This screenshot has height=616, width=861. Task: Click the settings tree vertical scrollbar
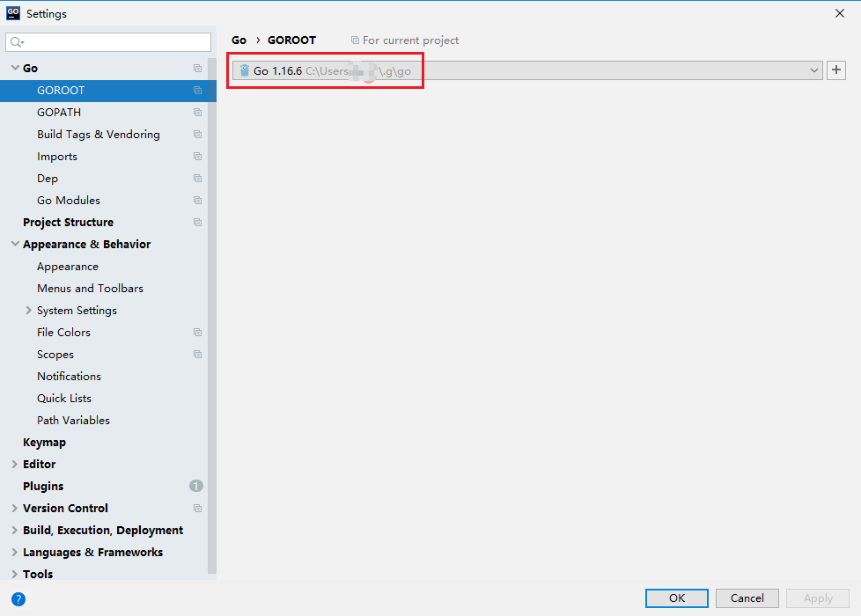click(212, 316)
